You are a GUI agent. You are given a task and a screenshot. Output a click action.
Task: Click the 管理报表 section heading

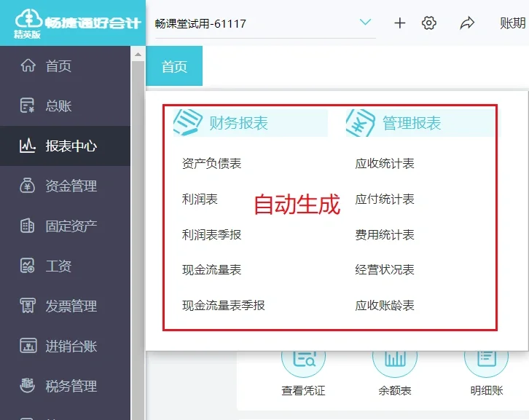[412, 123]
